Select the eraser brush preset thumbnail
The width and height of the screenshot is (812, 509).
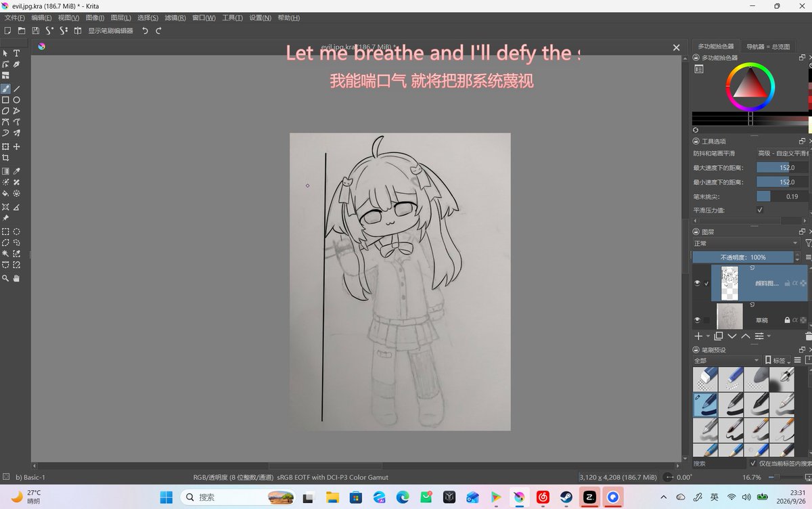click(x=705, y=378)
